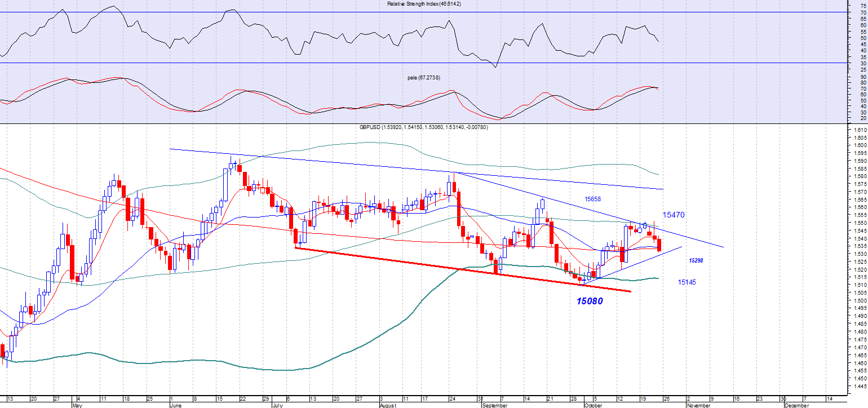Click the November label on time axis

699,405
